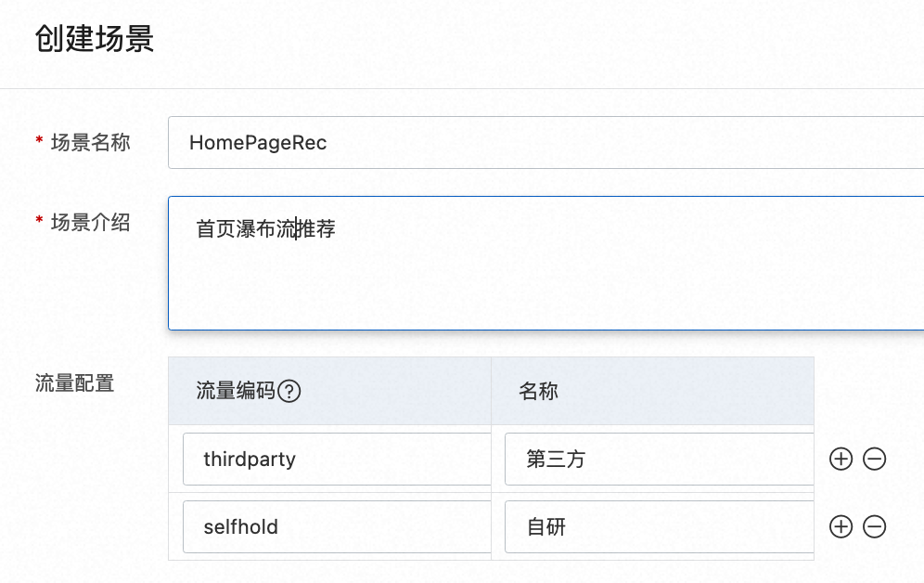Click the 首页瀑布流推荐 text in the description
924x583 pixels.
click(x=265, y=229)
